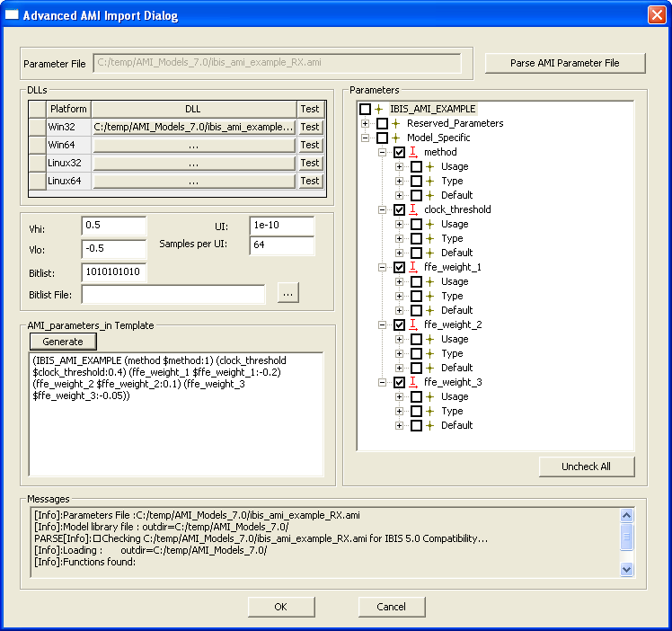Click the dialog title bar window icon
Image resolution: width=672 pixels, height=631 pixels.
coord(13,15)
